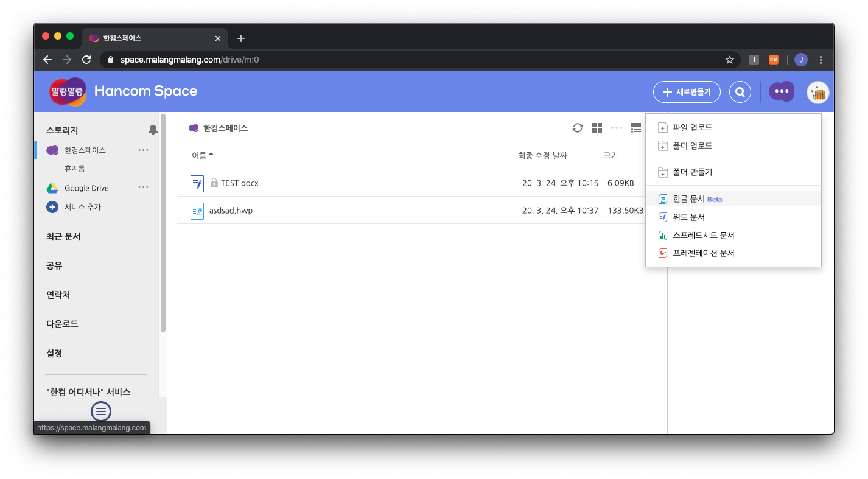Open the 휴지통 trash folder
The image size is (868, 479).
click(74, 168)
